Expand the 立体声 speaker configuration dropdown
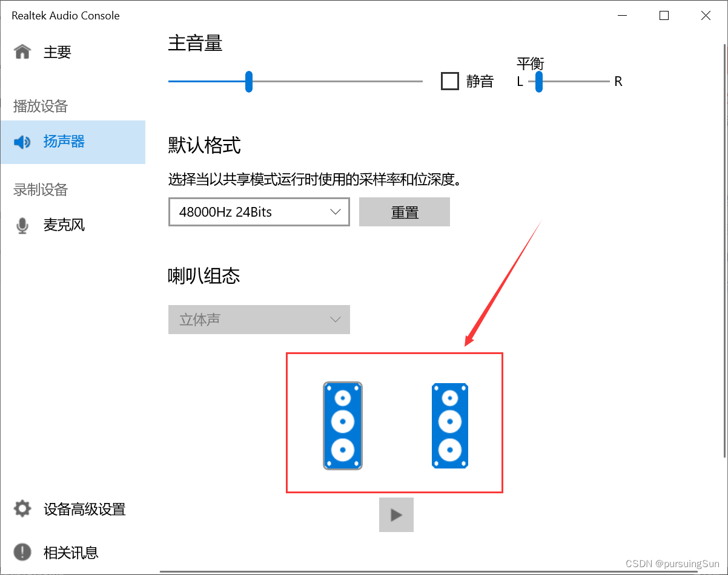Image resolution: width=728 pixels, height=575 pixels. (259, 320)
